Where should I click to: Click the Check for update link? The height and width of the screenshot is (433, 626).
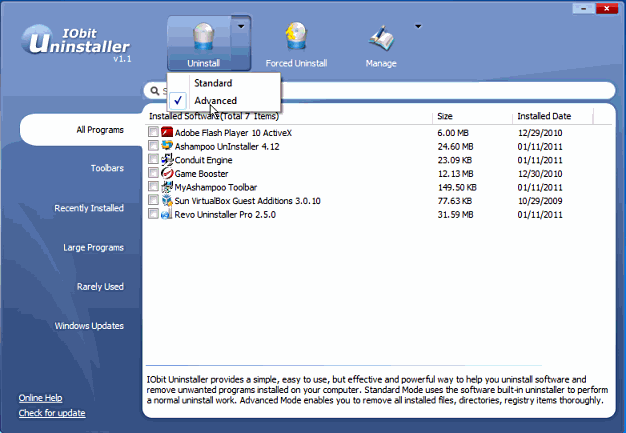pos(52,413)
